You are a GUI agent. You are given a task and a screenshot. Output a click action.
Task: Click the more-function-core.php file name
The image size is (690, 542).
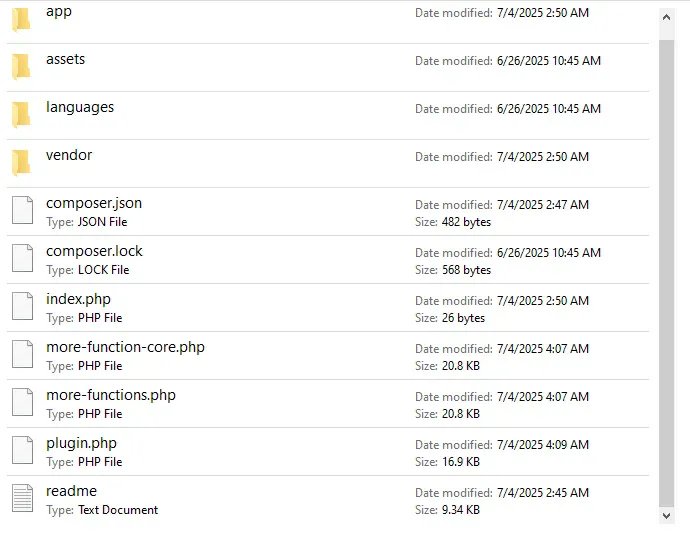pyautogui.click(x=125, y=347)
